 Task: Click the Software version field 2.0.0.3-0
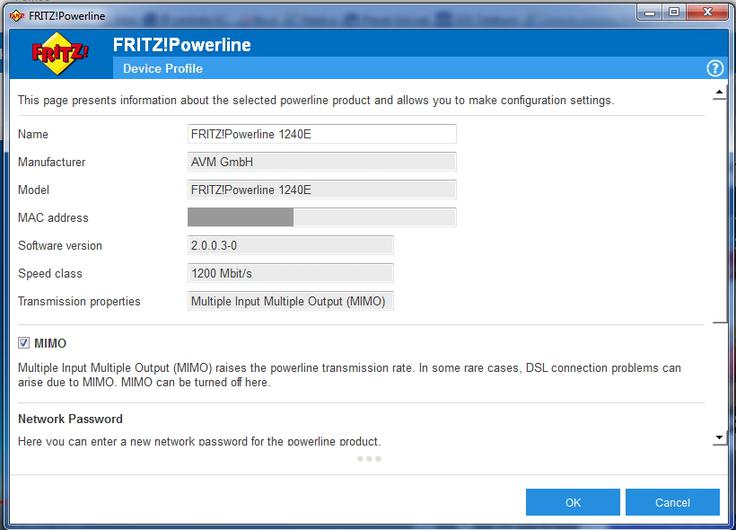(290, 245)
